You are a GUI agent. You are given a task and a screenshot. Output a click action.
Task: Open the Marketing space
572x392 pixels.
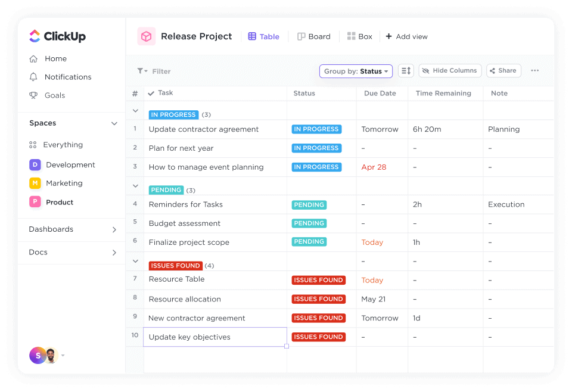[x=56, y=183]
